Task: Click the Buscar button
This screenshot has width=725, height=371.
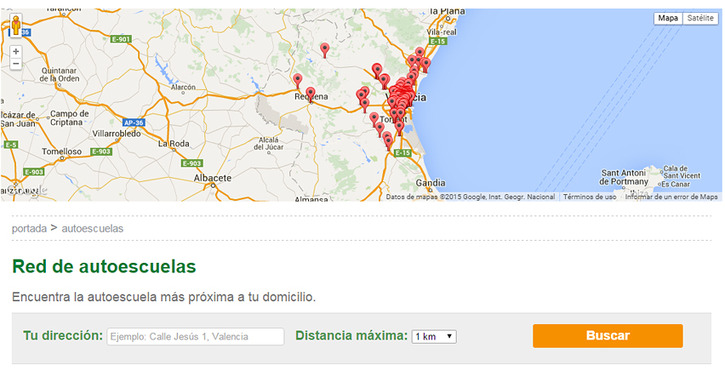Action: tap(608, 336)
